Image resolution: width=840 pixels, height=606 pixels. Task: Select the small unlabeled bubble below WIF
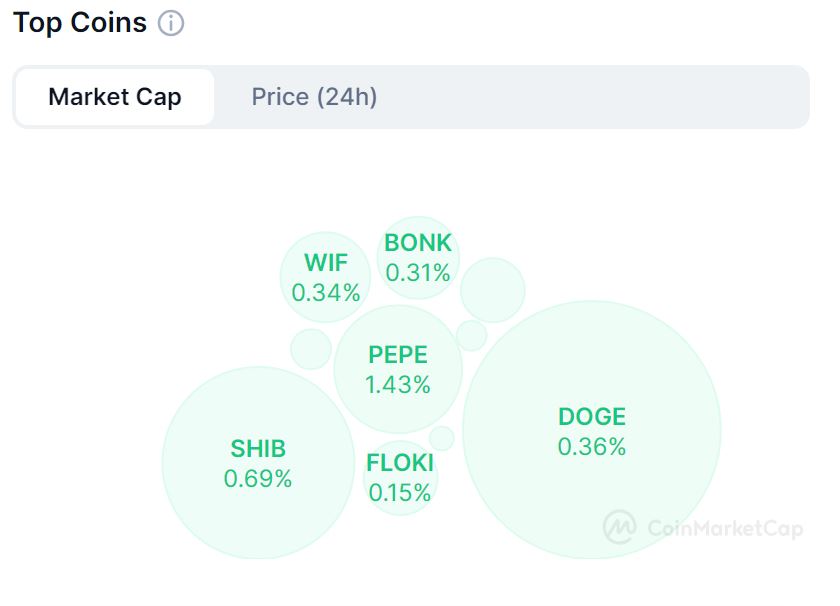(x=311, y=349)
